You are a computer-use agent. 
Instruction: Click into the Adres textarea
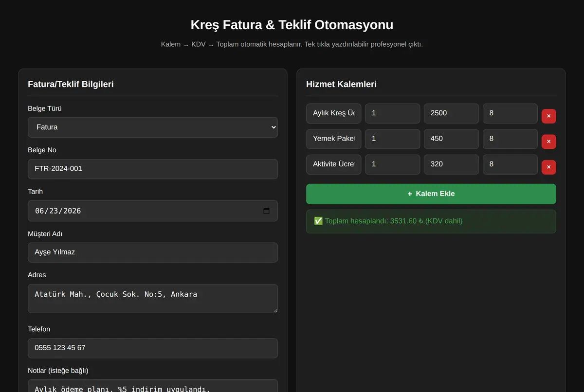pos(153,299)
